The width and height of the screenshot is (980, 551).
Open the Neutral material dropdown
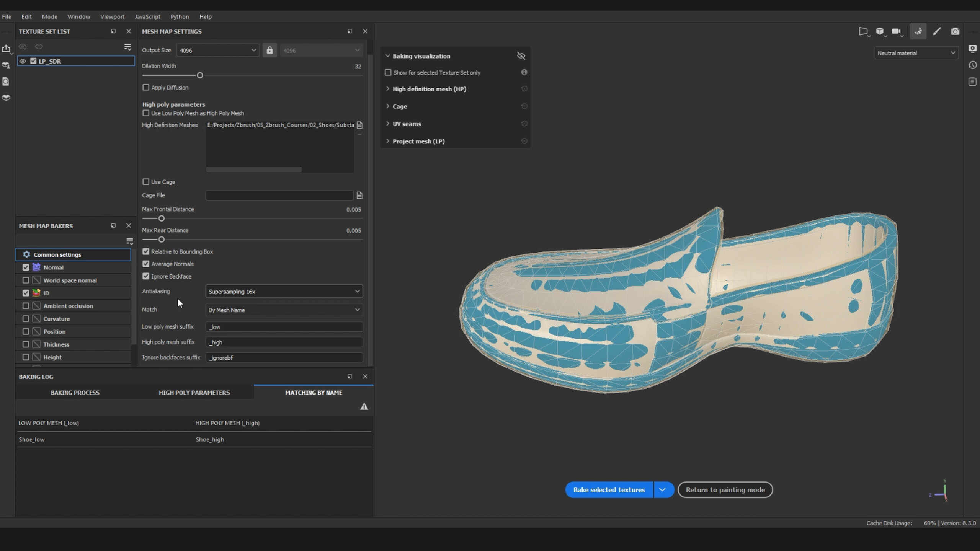916,53
